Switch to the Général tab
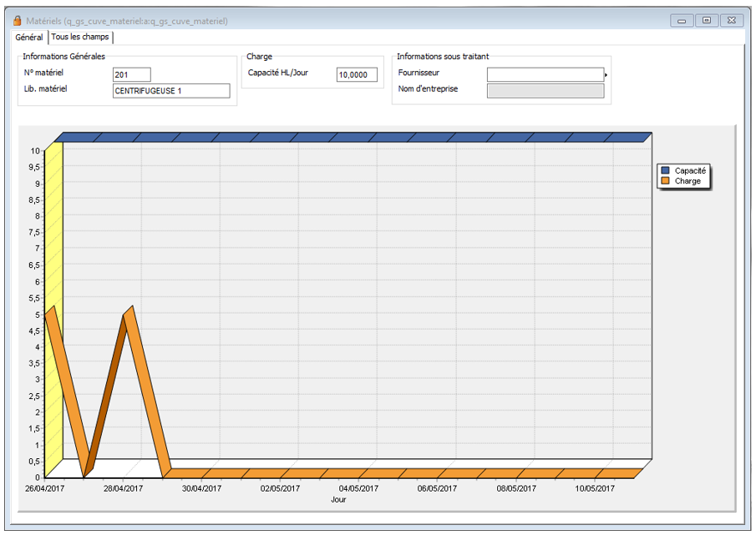 (x=29, y=38)
